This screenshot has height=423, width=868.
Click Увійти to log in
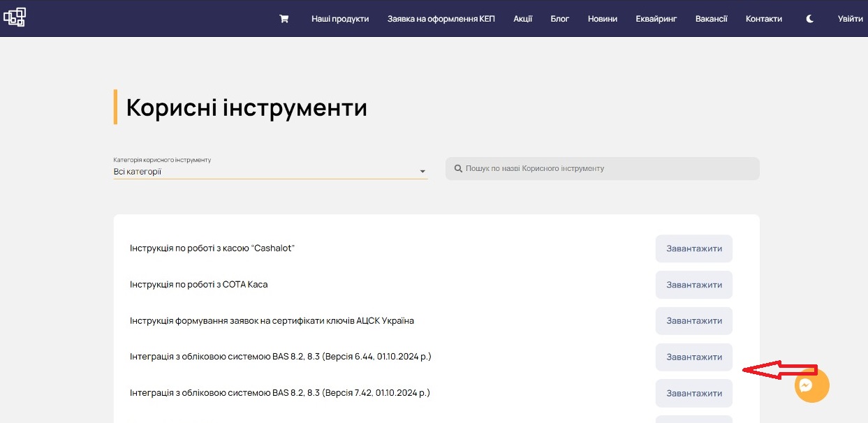coord(851,19)
